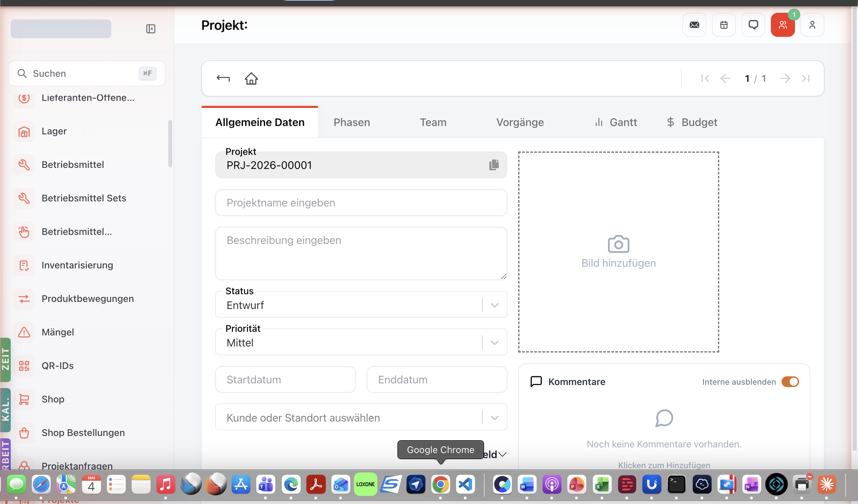Open the user profile icon
The image size is (858, 504).
[812, 25]
